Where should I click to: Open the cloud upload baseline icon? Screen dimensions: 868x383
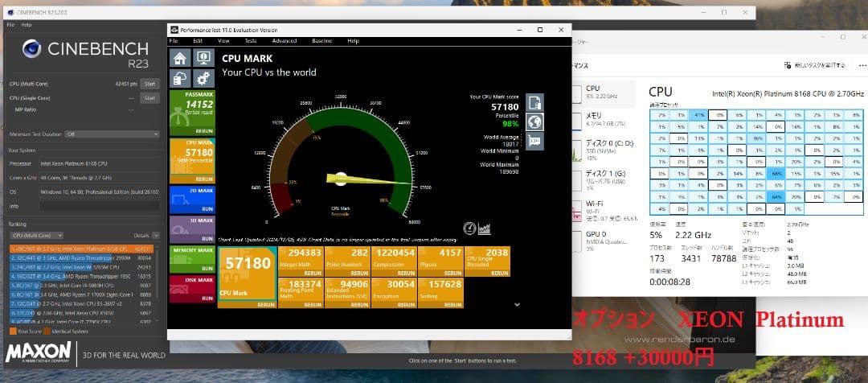[x=180, y=78]
